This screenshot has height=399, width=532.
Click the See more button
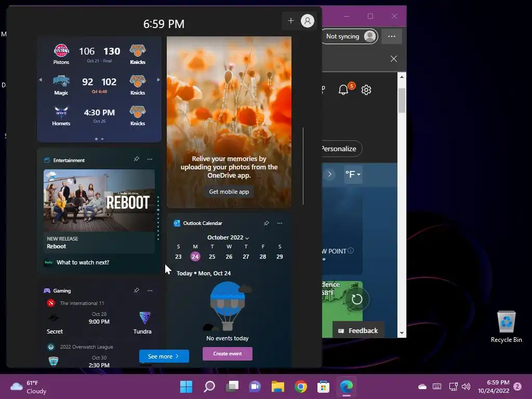coord(164,356)
